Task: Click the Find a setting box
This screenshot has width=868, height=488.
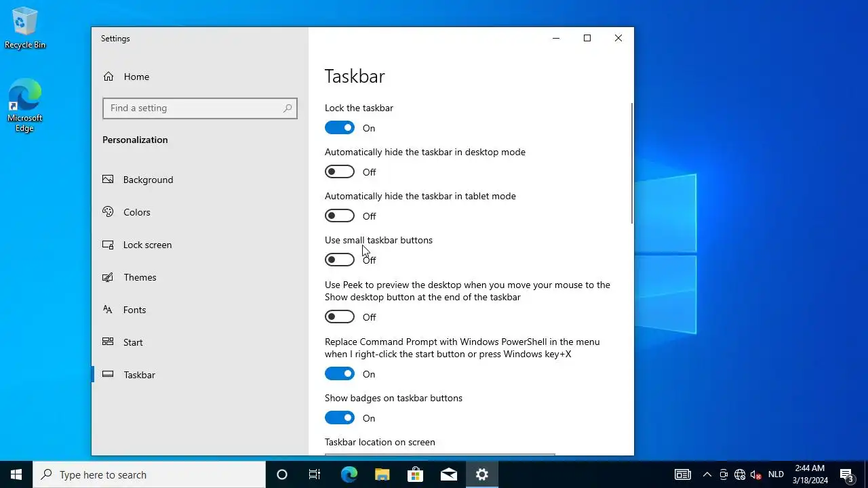Action: coord(200,108)
